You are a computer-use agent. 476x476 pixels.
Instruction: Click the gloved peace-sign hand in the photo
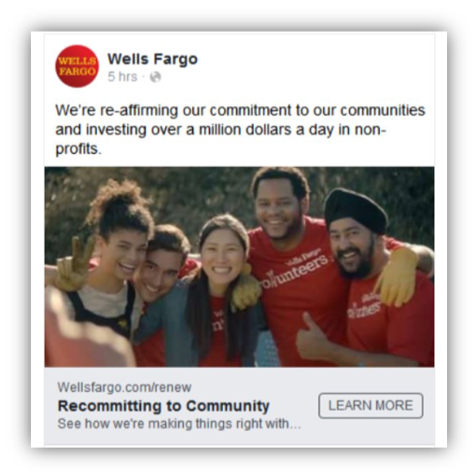coord(74,264)
